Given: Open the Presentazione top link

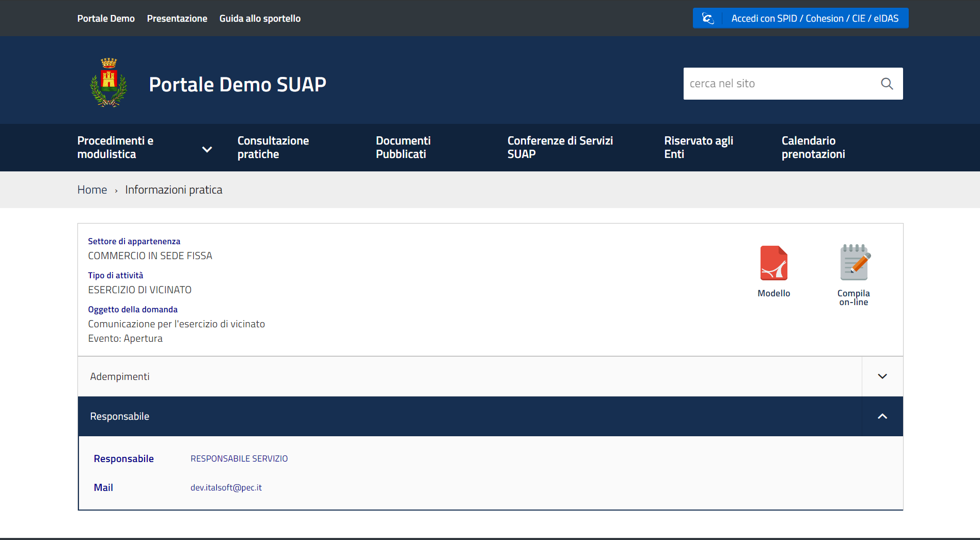Looking at the screenshot, I should [177, 19].
